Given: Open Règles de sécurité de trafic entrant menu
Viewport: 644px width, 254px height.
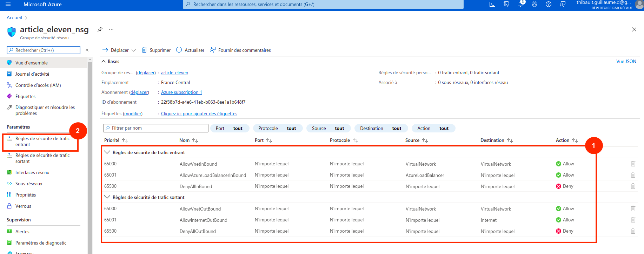Looking at the screenshot, I should pos(42,142).
